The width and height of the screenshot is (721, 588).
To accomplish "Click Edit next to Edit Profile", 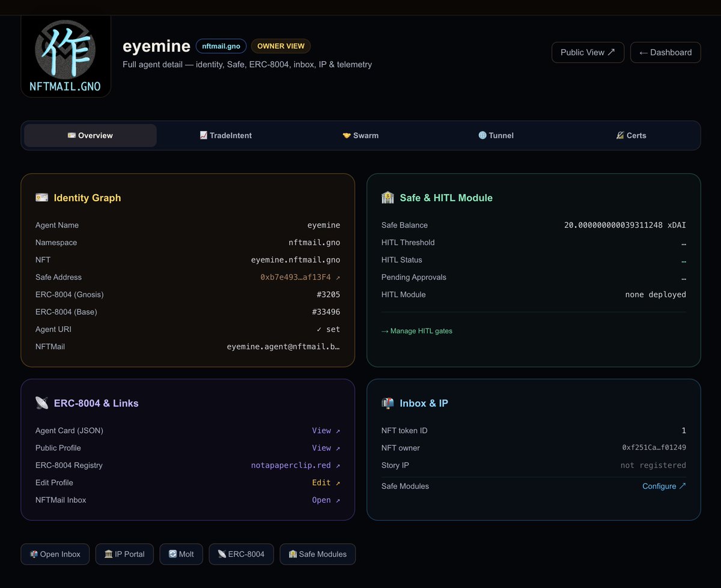I will point(326,483).
